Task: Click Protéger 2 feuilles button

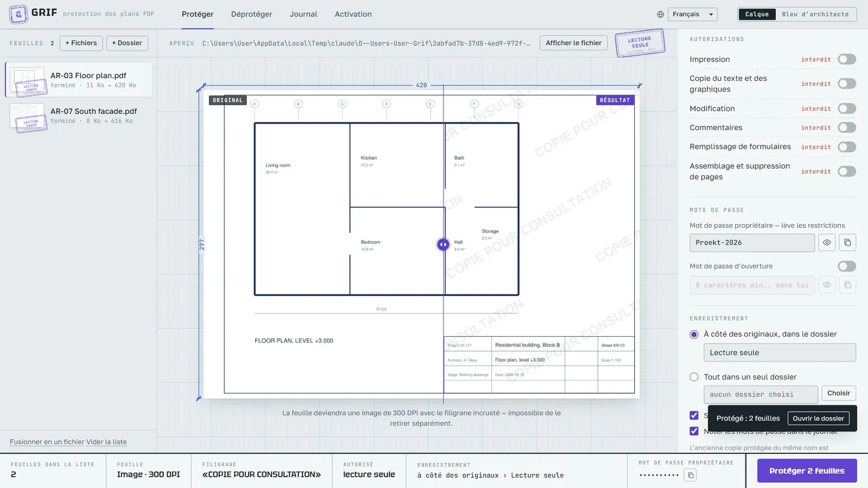Action: 807,471
